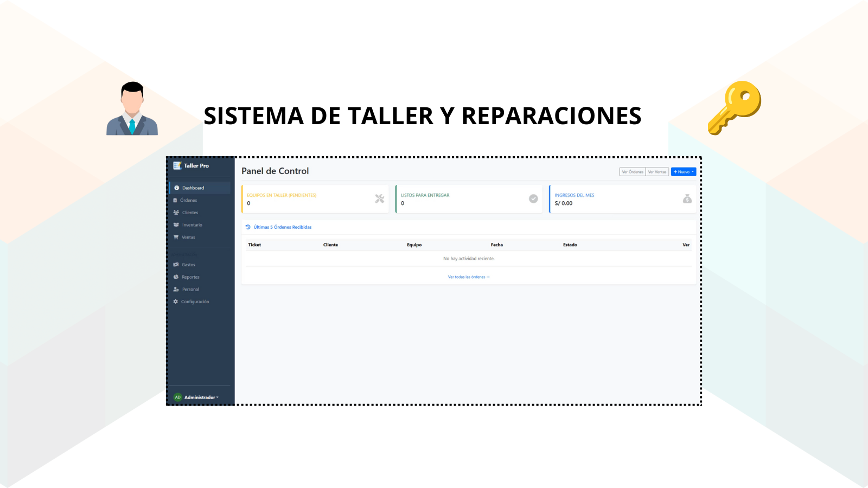
Task: Click the Ventas shopping cart icon
Action: 176,237
